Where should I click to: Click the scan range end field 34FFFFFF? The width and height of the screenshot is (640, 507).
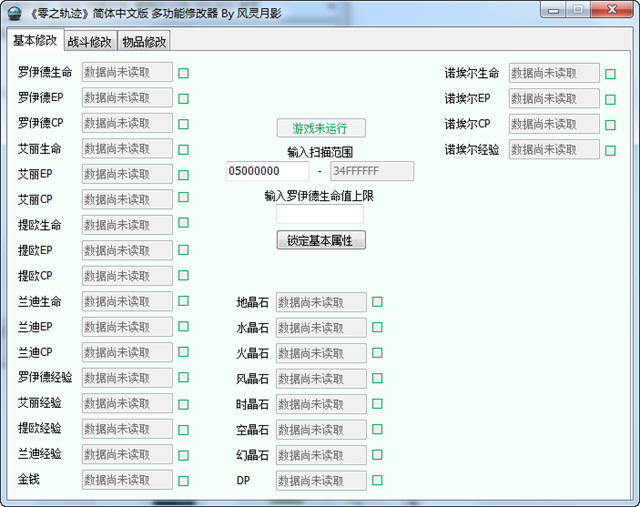372,171
